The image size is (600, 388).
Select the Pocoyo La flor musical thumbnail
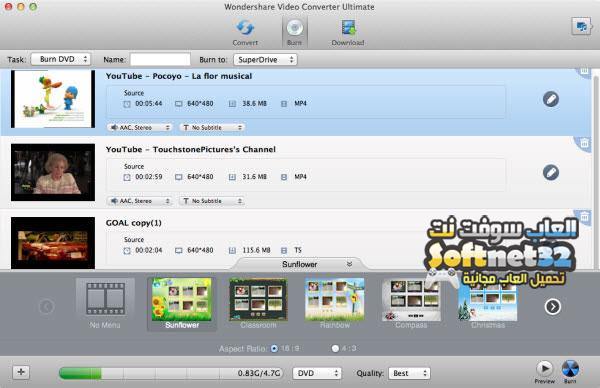click(53, 99)
